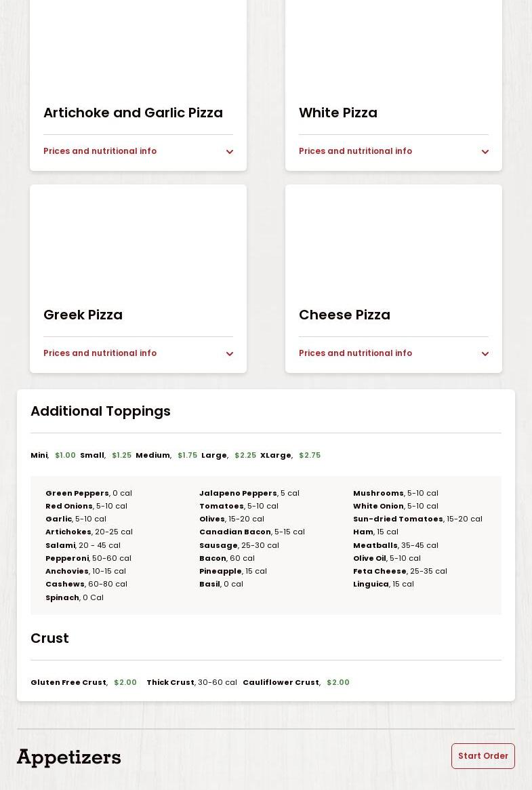
Task: Click the Gluten Free Crust option
Action: 68,682
